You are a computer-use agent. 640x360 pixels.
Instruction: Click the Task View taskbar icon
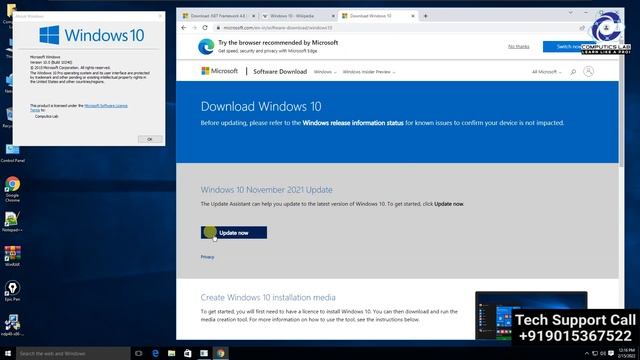[138, 353]
